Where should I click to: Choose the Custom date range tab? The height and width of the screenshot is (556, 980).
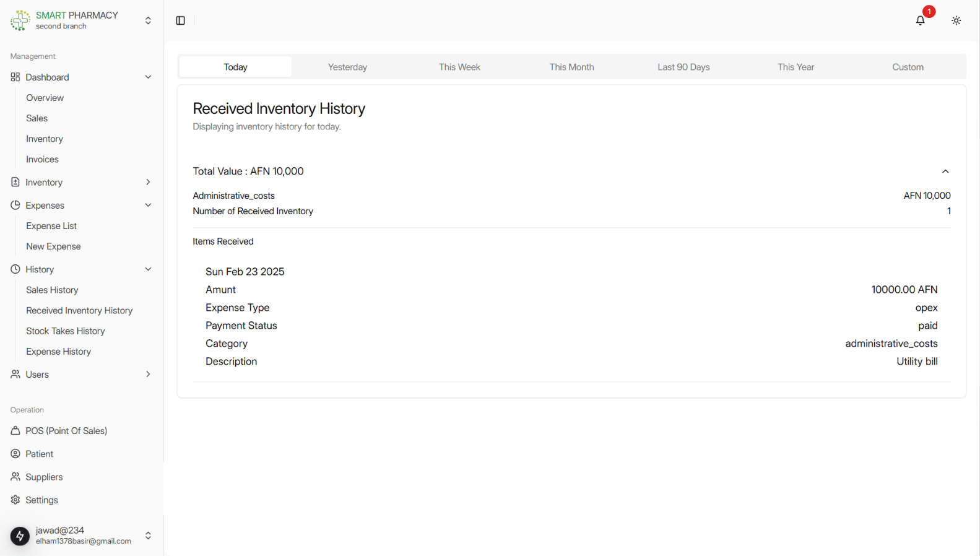point(908,67)
